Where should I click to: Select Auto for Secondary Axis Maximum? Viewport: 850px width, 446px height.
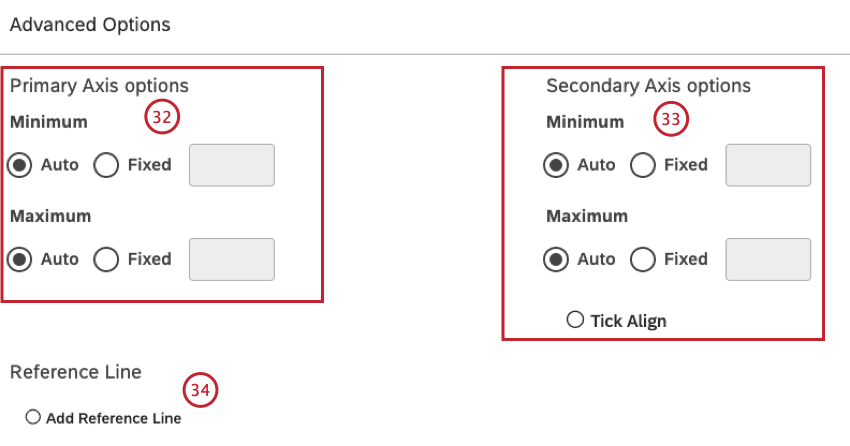556,259
